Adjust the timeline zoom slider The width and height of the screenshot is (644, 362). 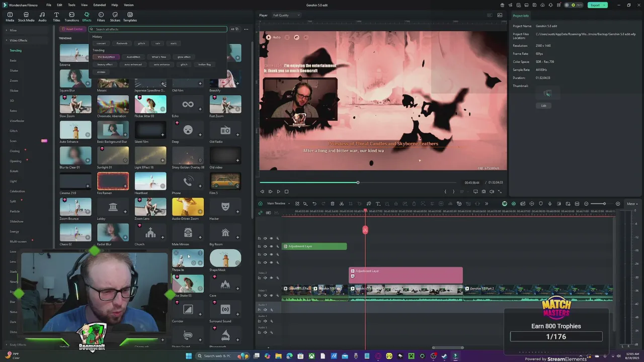point(604,204)
